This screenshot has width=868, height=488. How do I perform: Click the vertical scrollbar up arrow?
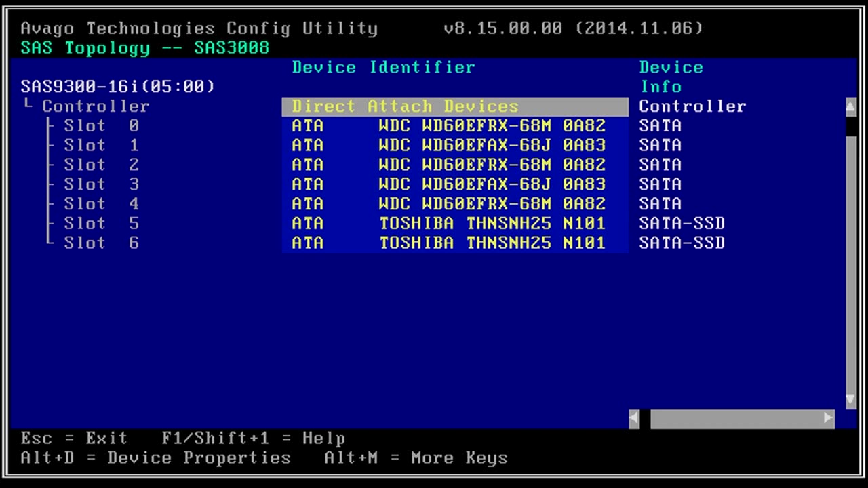851,106
